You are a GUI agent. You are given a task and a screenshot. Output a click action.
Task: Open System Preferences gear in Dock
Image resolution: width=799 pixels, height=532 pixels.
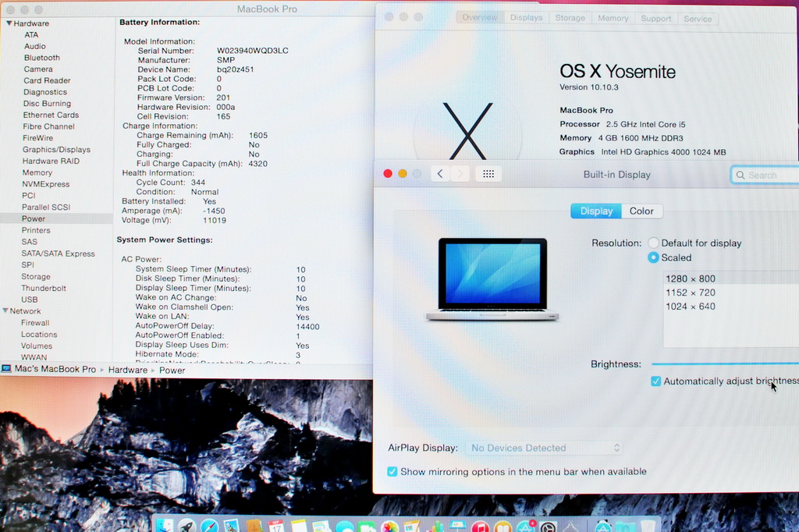click(x=549, y=527)
